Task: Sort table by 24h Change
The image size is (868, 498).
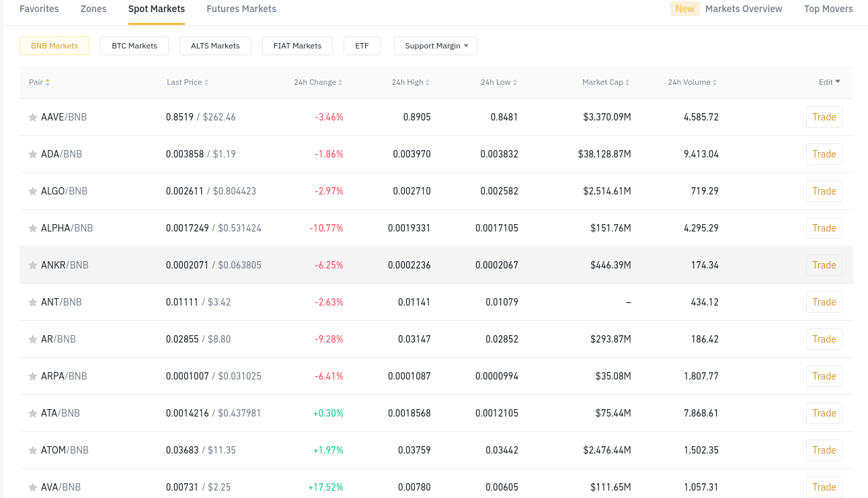Action: pyautogui.click(x=318, y=82)
